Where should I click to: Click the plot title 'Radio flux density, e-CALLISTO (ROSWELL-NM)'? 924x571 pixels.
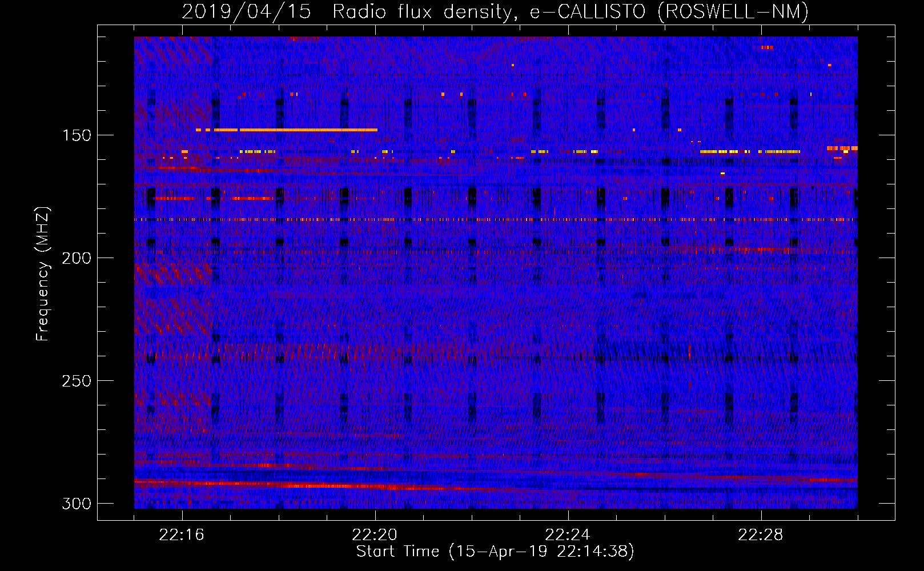tap(571, 12)
